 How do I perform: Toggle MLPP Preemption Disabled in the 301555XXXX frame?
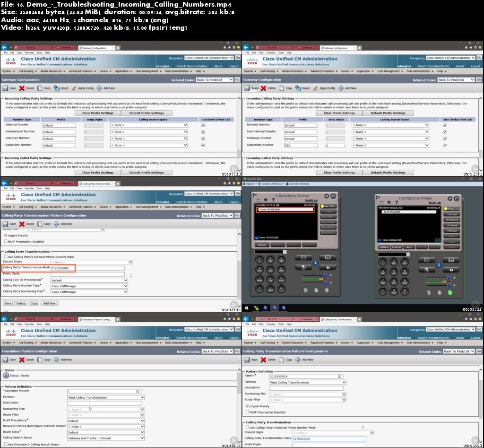tap(247, 412)
